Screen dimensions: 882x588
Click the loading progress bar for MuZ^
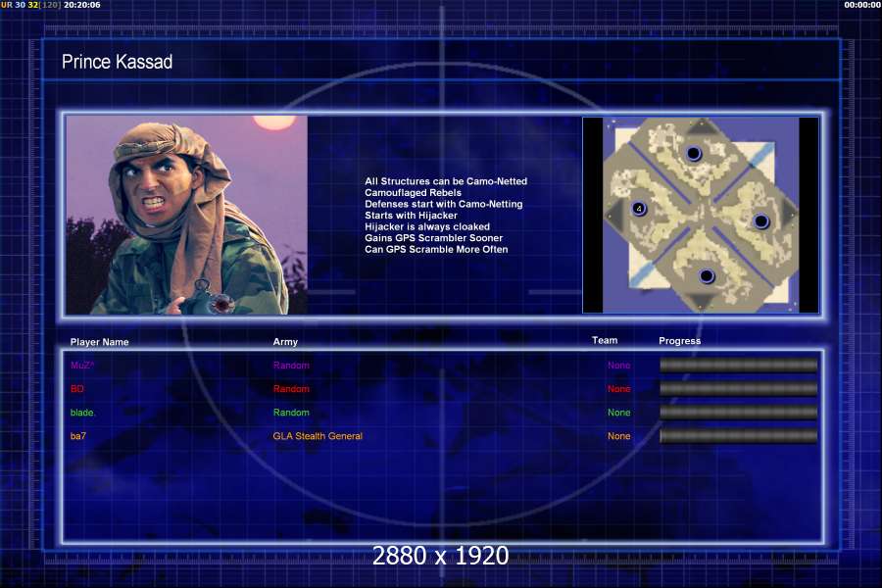point(739,366)
